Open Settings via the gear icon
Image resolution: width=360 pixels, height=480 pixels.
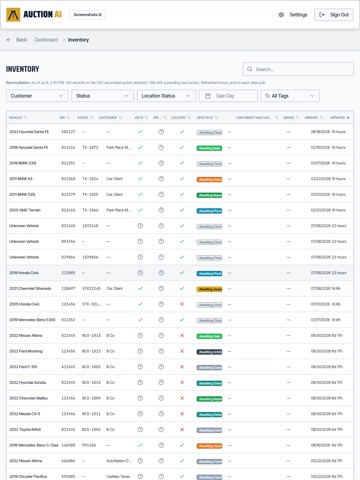point(281,15)
